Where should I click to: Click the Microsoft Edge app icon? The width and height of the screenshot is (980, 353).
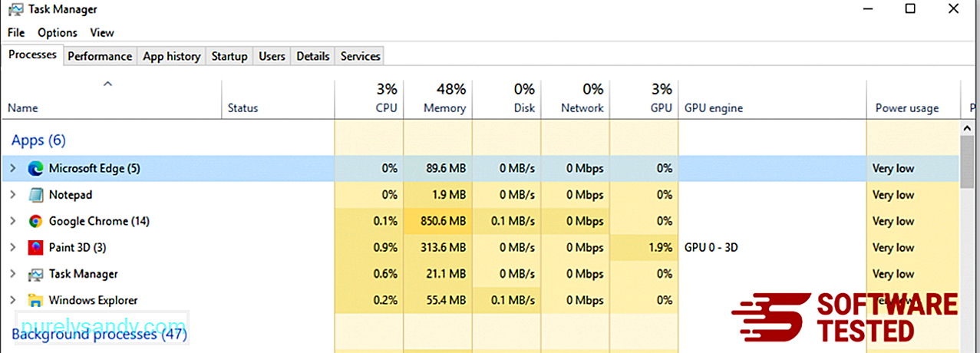tap(35, 168)
